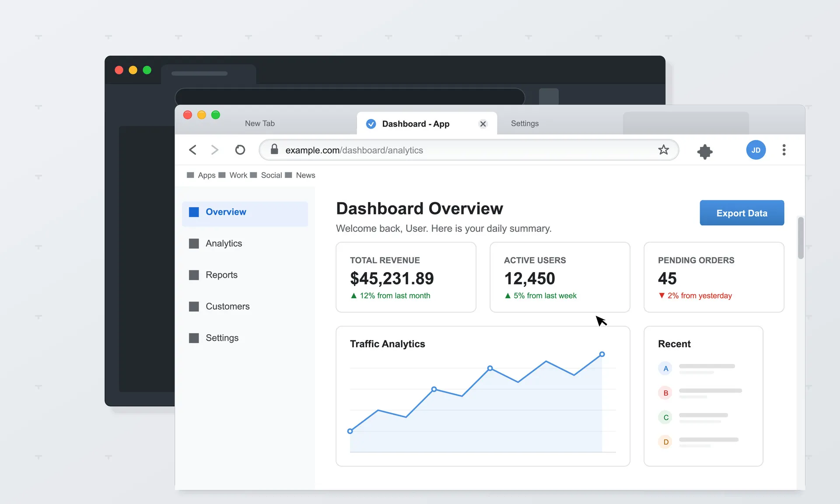Click the address bar URL field
Viewport: 840px width, 504px height.
point(469,150)
